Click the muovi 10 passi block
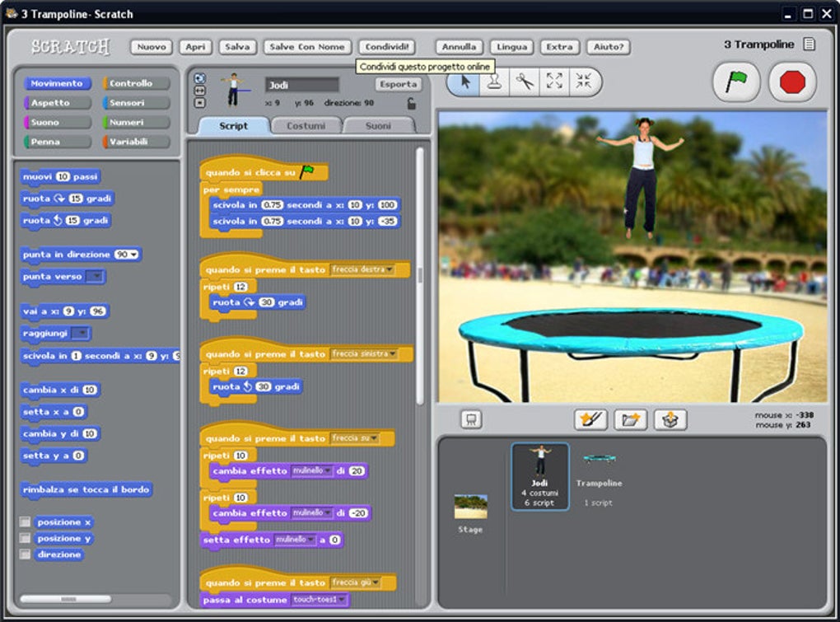The width and height of the screenshot is (840, 622). 61,177
